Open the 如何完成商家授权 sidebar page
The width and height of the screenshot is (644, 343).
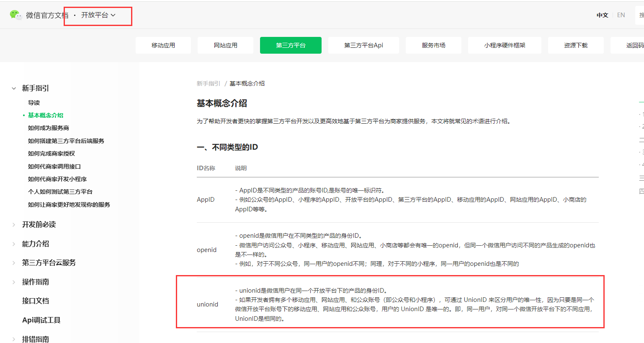[52, 153]
